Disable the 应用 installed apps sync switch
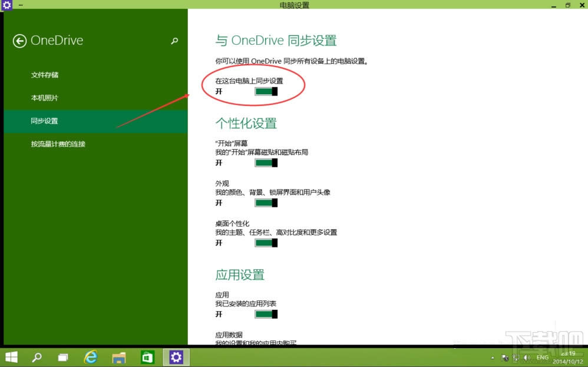 tap(265, 314)
